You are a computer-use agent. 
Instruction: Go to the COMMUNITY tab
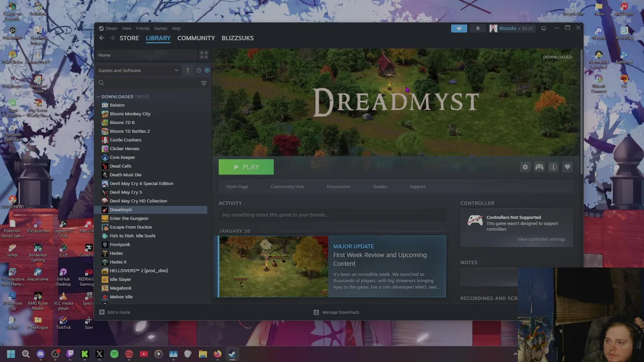click(196, 38)
